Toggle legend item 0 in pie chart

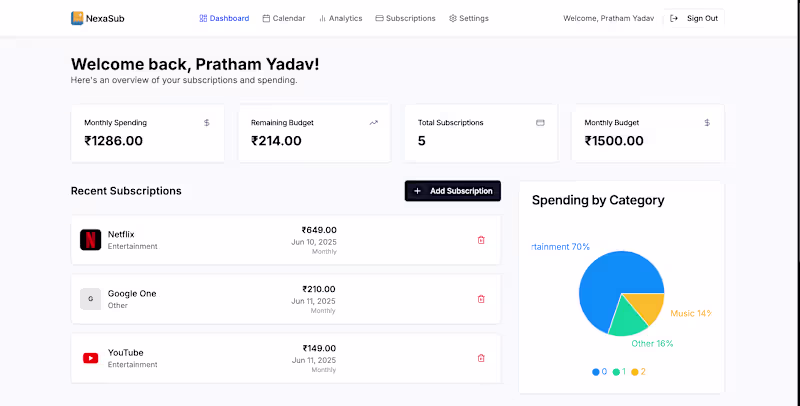tap(600, 372)
